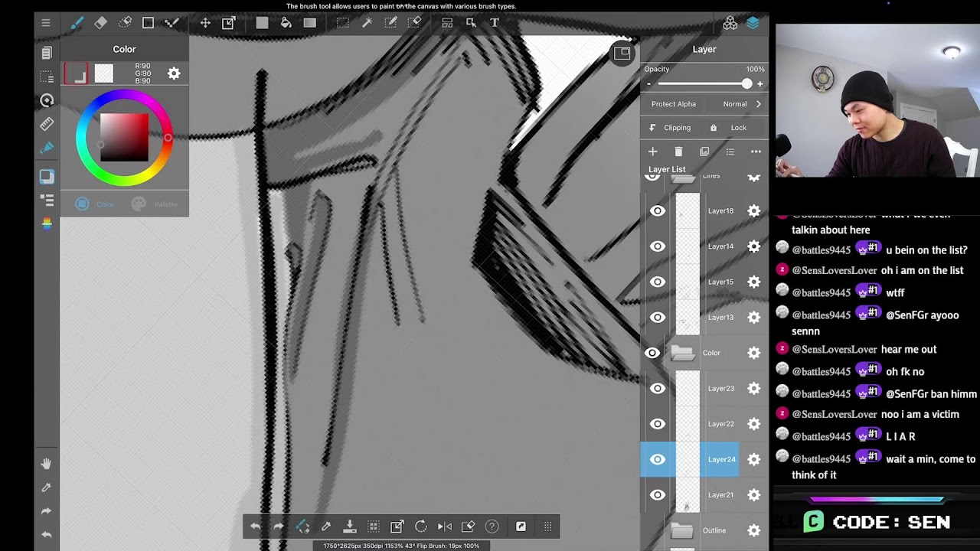Switch to Color tab in color panel

[x=94, y=204]
